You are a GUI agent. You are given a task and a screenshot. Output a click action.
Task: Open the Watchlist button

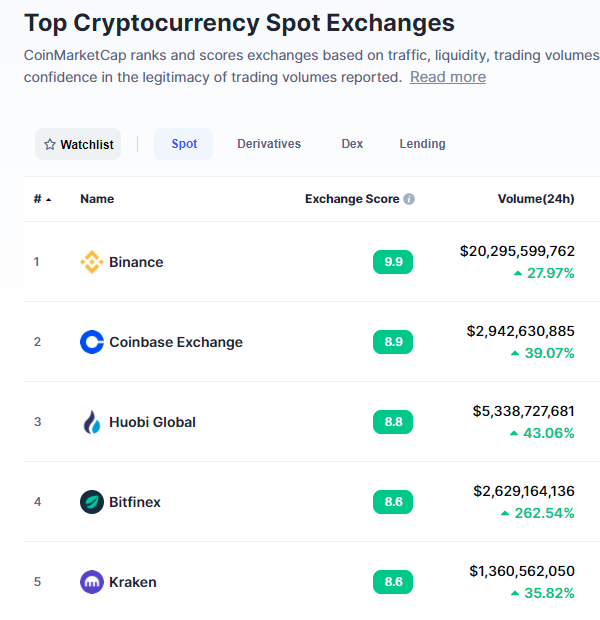(78, 144)
